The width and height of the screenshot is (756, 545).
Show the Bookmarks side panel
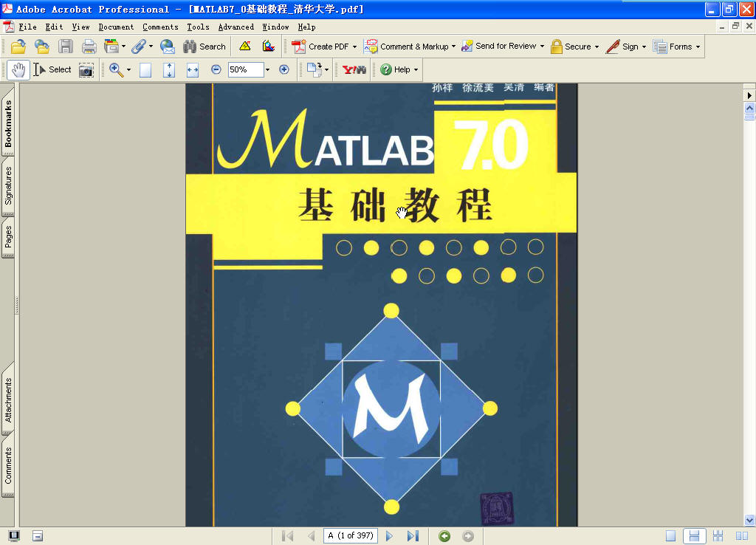(8, 124)
